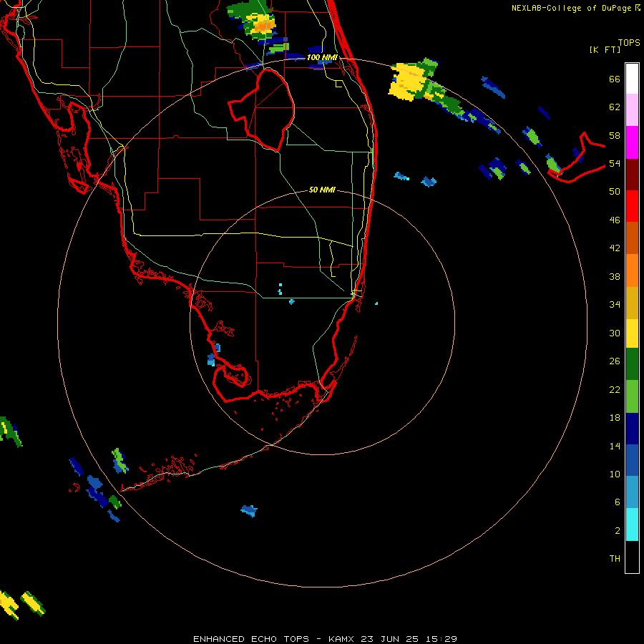Click the green-blue echo northwest of Key West
Viewport: 644px width, 644px height.
pyautogui.click(x=119, y=461)
